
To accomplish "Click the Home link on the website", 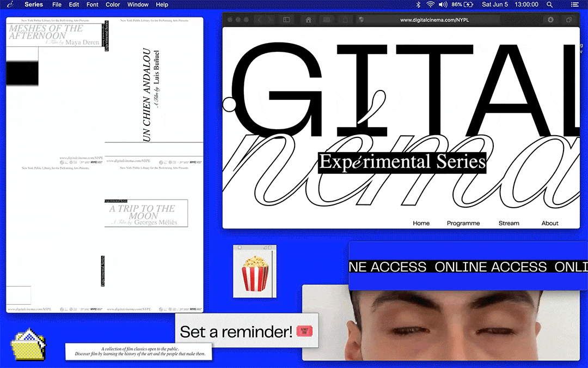I will point(421,223).
